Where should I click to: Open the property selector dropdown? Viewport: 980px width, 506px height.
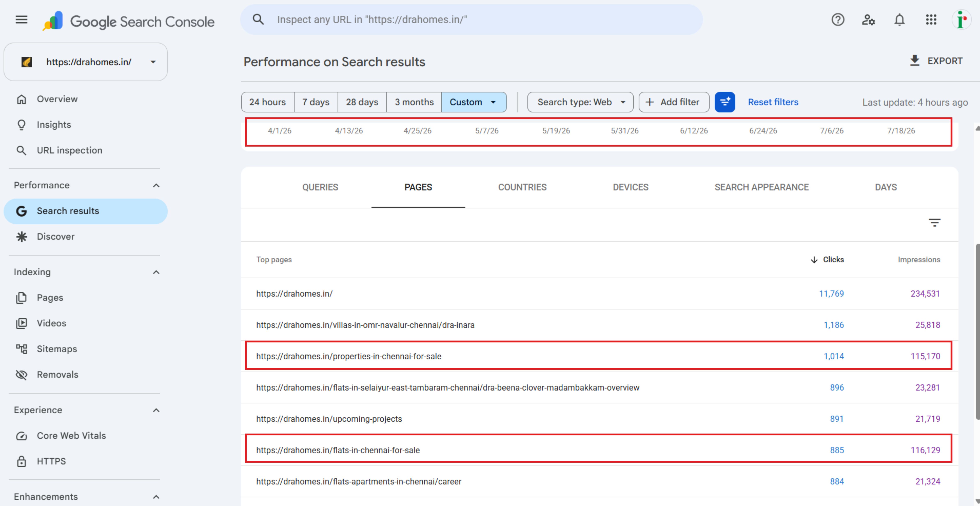86,62
